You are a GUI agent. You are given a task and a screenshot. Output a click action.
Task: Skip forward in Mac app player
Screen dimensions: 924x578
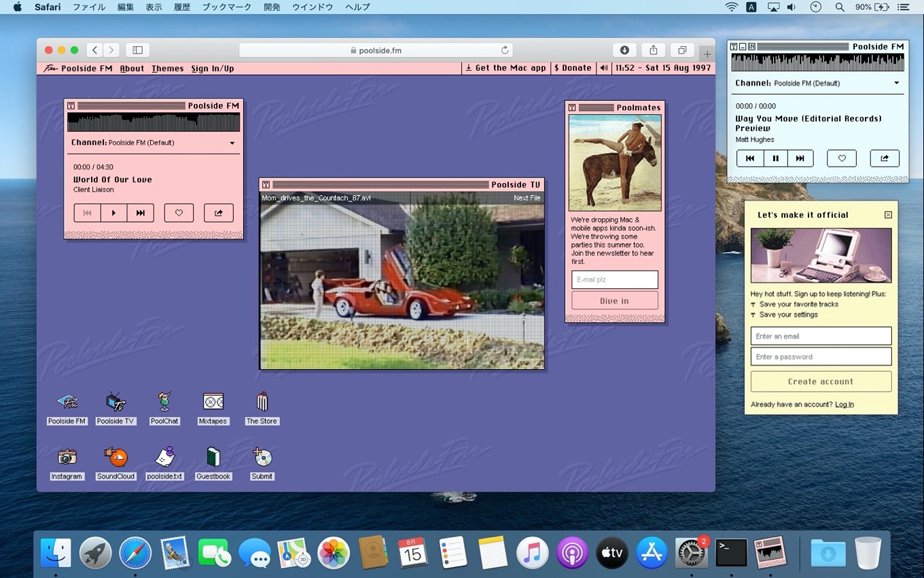(800, 158)
